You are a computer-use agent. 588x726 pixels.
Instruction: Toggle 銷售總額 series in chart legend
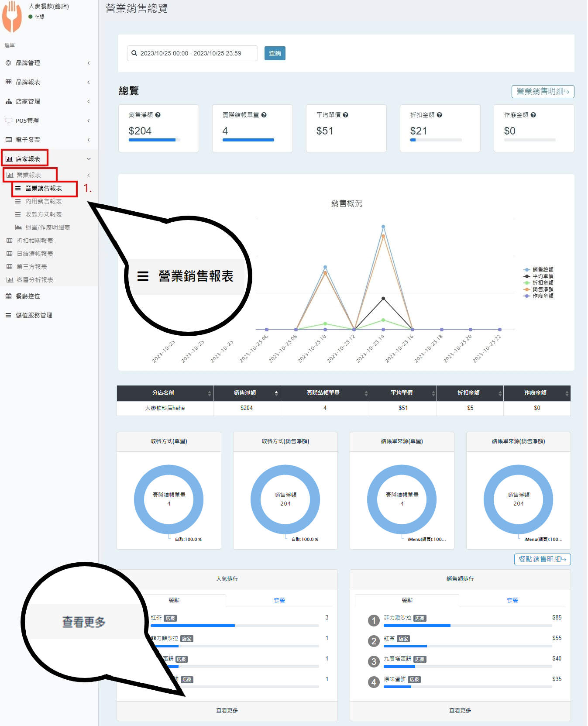(x=539, y=270)
